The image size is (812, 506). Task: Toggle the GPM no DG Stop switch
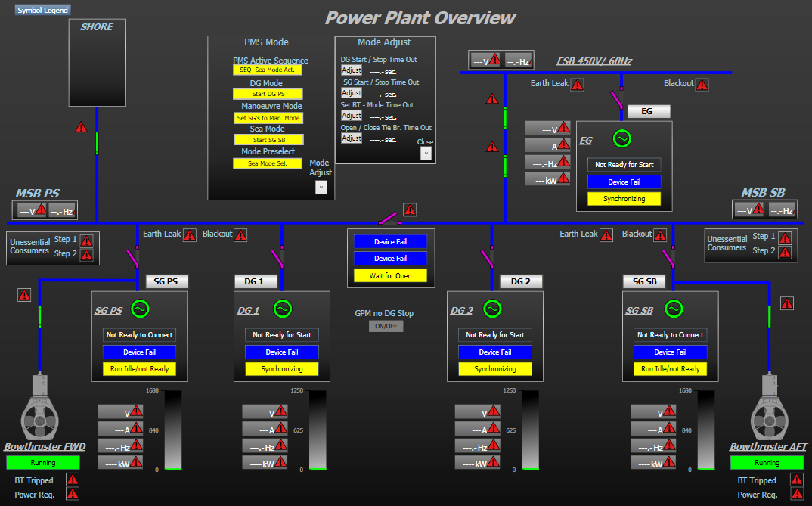tap(386, 326)
